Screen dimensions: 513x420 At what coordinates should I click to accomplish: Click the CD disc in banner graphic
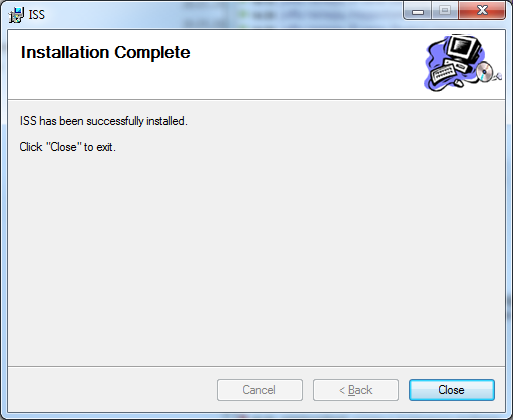[484, 72]
